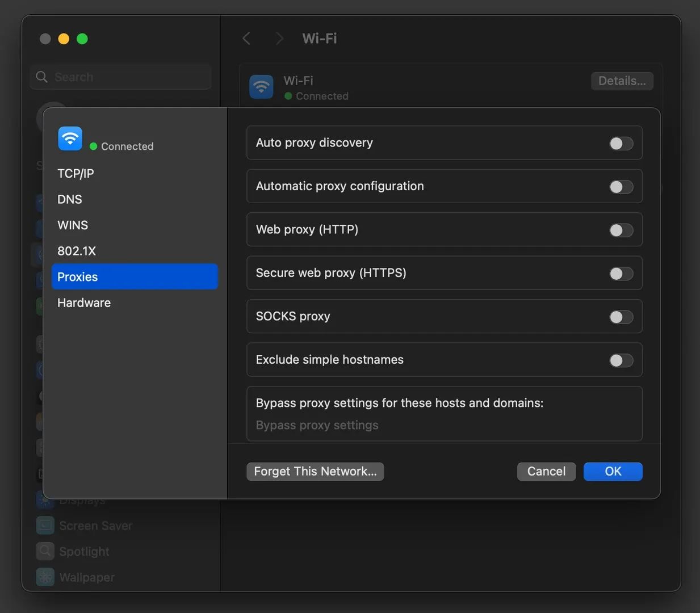Turn on Web proxy (HTTP)
Image resolution: width=700 pixels, height=613 pixels.
click(x=621, y=230)
